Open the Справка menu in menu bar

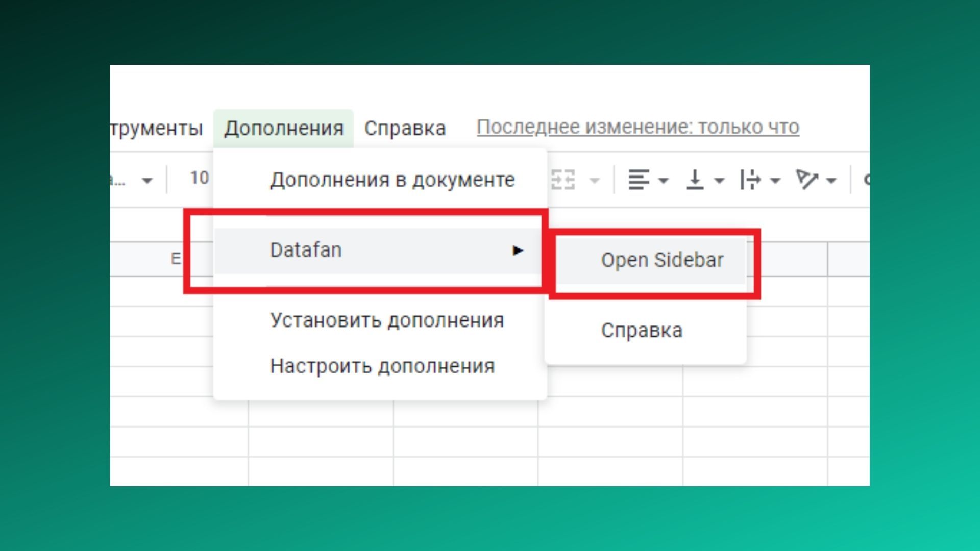click(x=405, y=128)
